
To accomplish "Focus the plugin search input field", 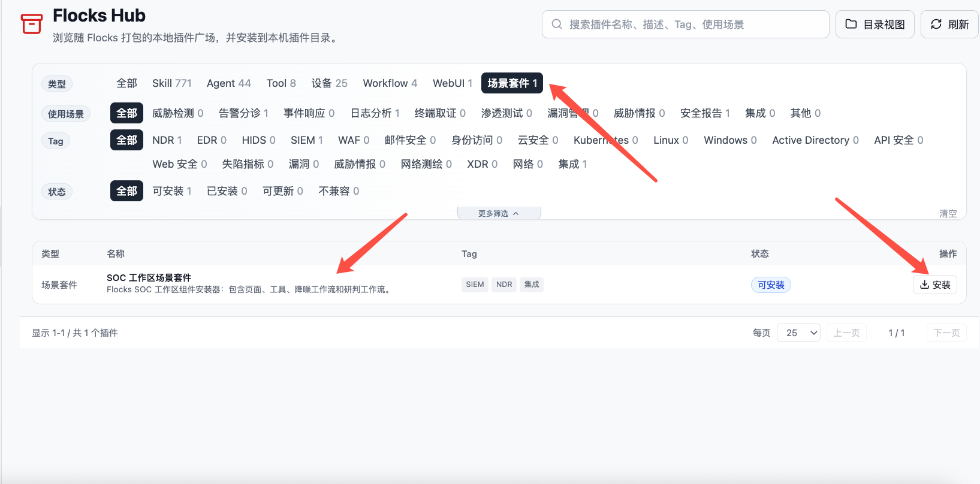I will [x=686, y=25].
